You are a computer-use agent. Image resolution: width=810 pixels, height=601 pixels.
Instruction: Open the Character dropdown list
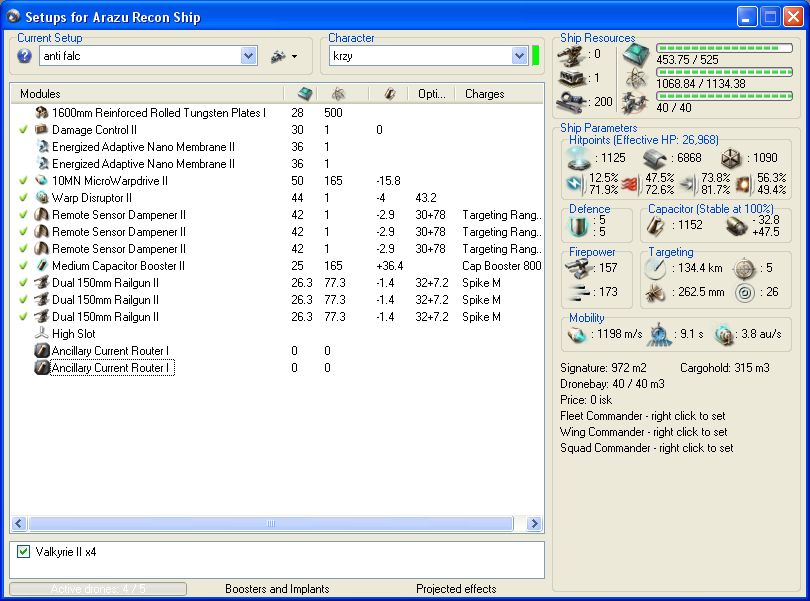tap(519, 57)
